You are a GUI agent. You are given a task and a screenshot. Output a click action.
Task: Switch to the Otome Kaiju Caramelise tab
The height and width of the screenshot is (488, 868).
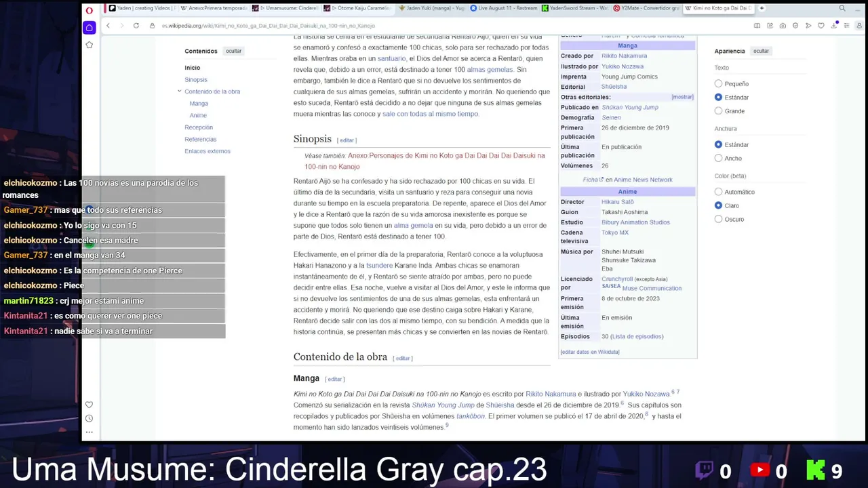(358, 8)
